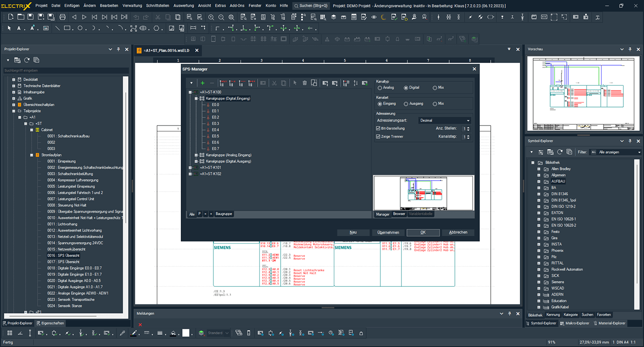Select the rectangle drawing tool
This screenshot has height=347, width=644.
coord(67,28)
